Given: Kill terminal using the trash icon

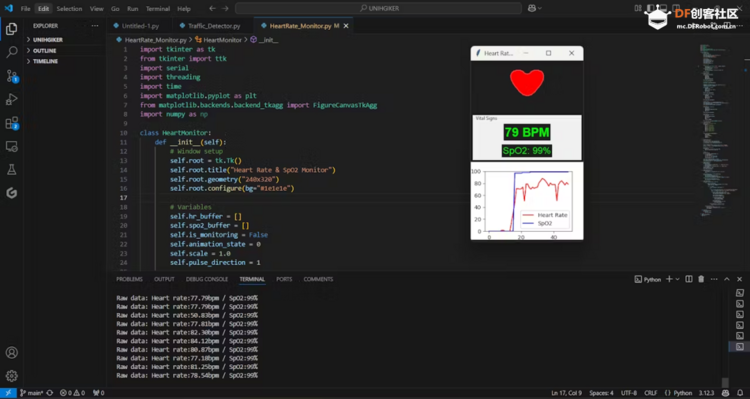Looking at the screenshot, I should click(x=701, y=279).
